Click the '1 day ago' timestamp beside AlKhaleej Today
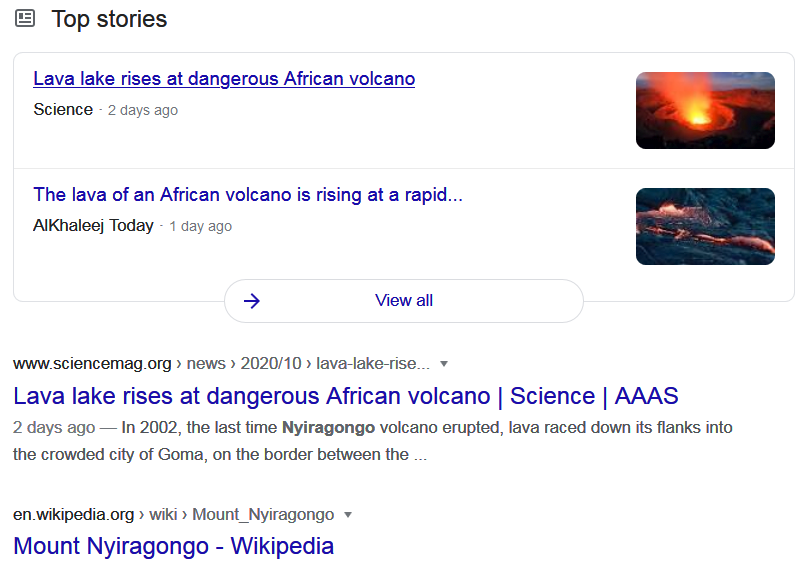This screenshot has height=564, width=804. (x=201, y=226)
